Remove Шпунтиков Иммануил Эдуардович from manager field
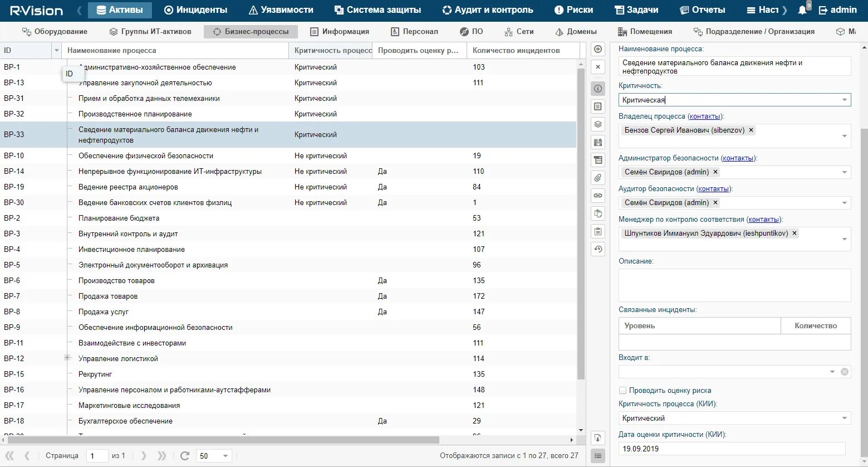 tap(795, 233)
